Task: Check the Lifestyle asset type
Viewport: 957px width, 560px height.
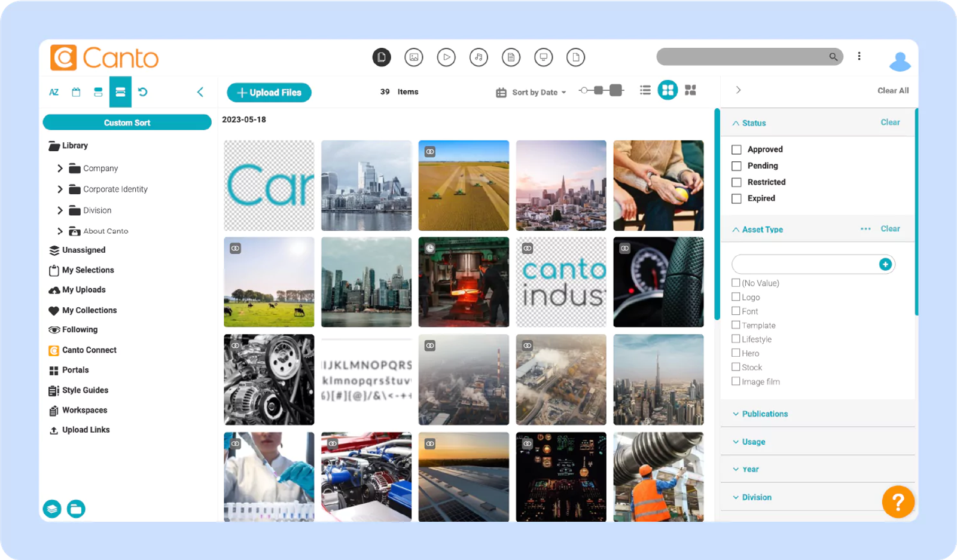Action: (736, 338)
